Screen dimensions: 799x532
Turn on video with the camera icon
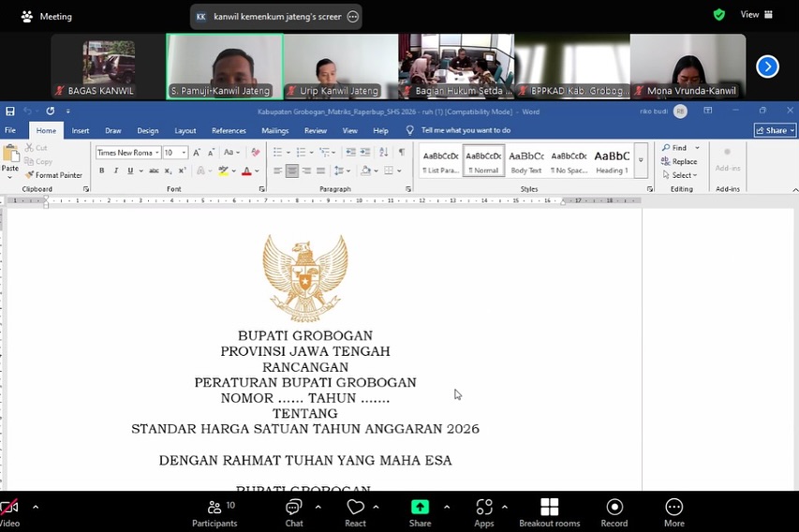tap(9, 508)
